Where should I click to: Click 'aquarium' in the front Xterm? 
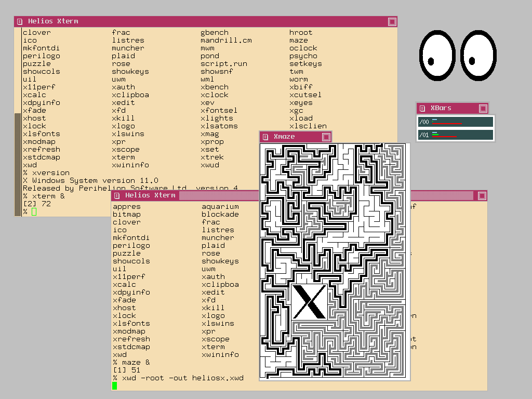click(x=220, y=207)
